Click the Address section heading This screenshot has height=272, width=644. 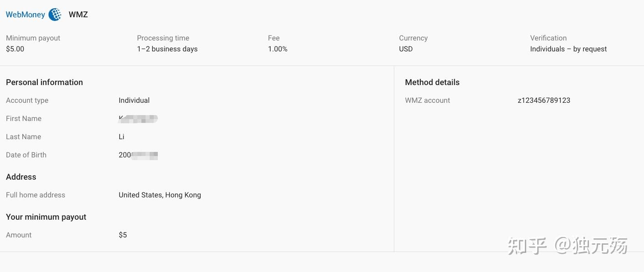[x=21, y=177]
